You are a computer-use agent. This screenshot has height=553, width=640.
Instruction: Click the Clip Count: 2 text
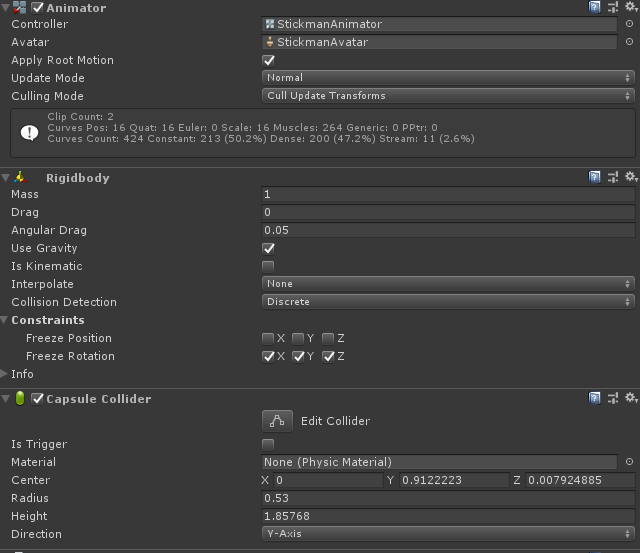pyautogui.click(x=80, y=116)
